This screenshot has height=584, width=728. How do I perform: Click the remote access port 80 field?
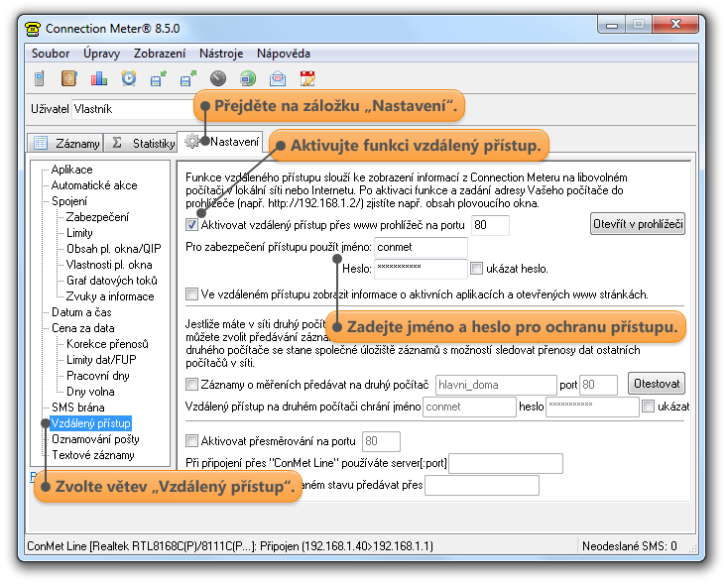[x=490, y=225]
